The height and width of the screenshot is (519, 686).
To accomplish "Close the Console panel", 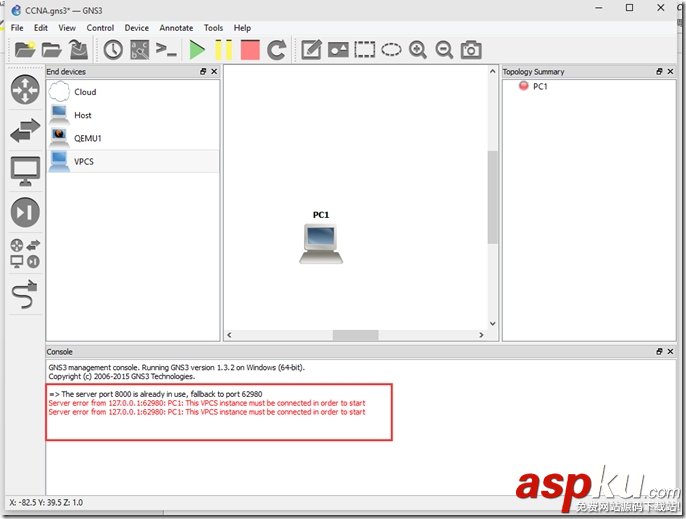I will [x=670, y=351].
